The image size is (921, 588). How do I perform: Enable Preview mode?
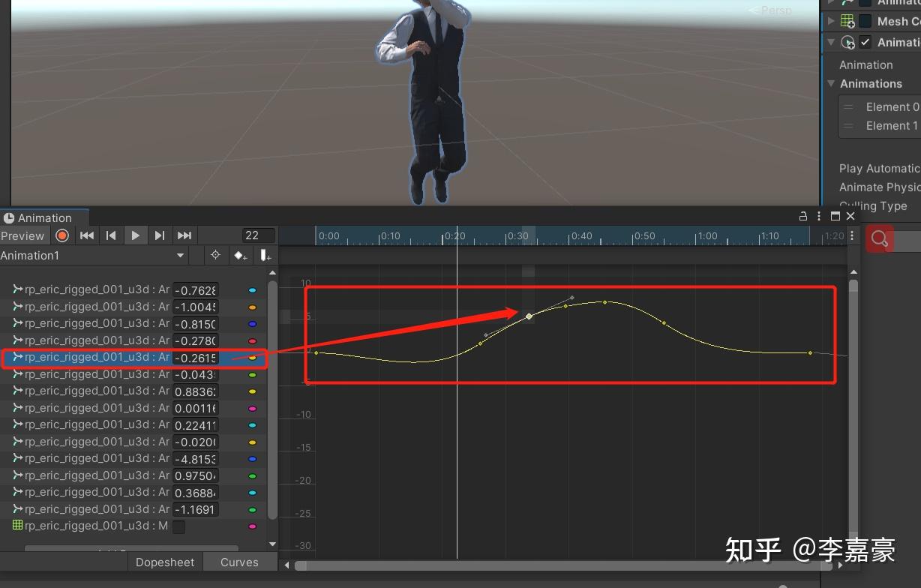22,235
